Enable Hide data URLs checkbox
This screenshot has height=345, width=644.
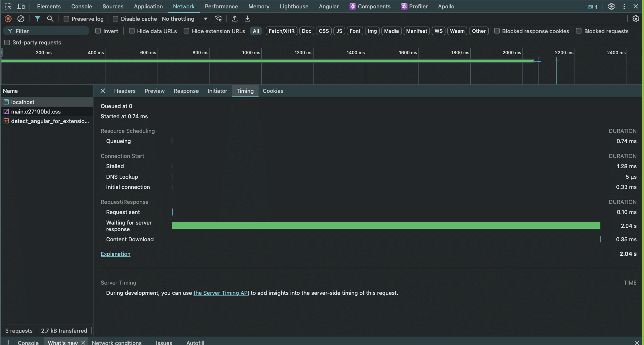pyautogui.click(x=132, y=31)
